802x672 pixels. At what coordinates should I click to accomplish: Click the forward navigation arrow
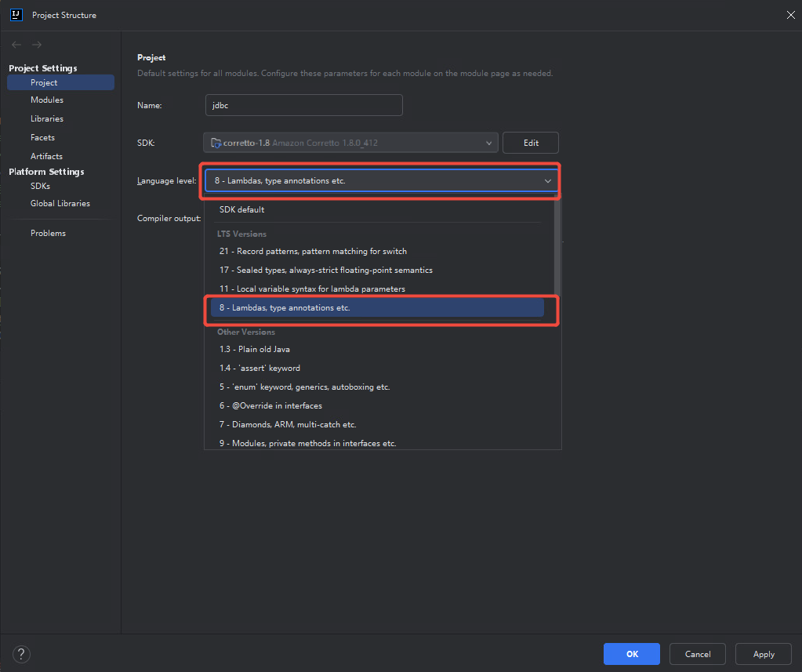tap(37, 45)
